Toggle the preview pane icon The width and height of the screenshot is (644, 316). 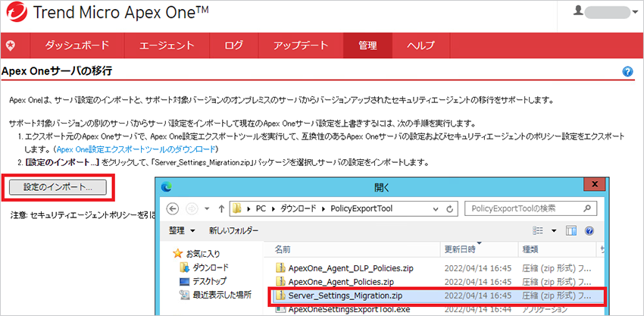pyautogui.click(x=572, y=230)
